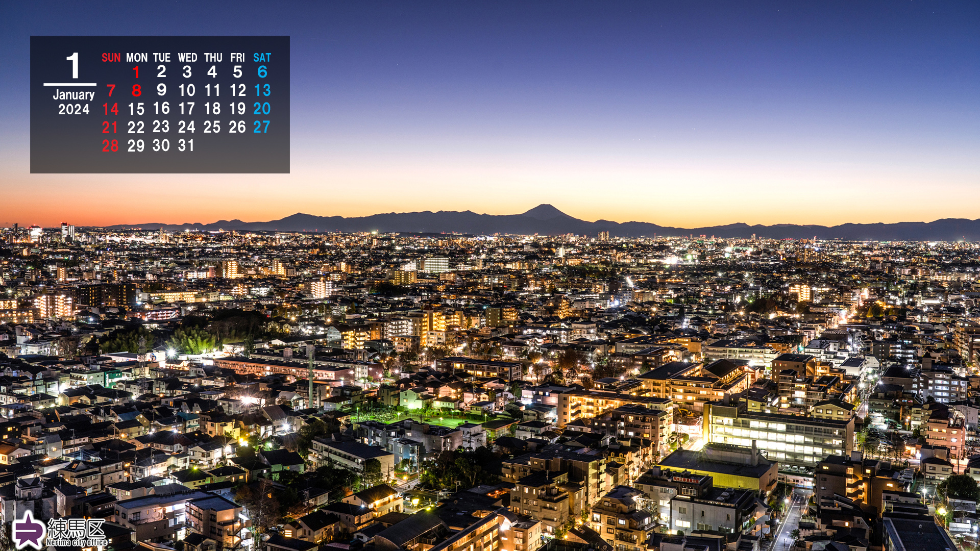Select date 26 in the calendar
980x551 pixels.
pyautogui.click(x=237, y=127)
